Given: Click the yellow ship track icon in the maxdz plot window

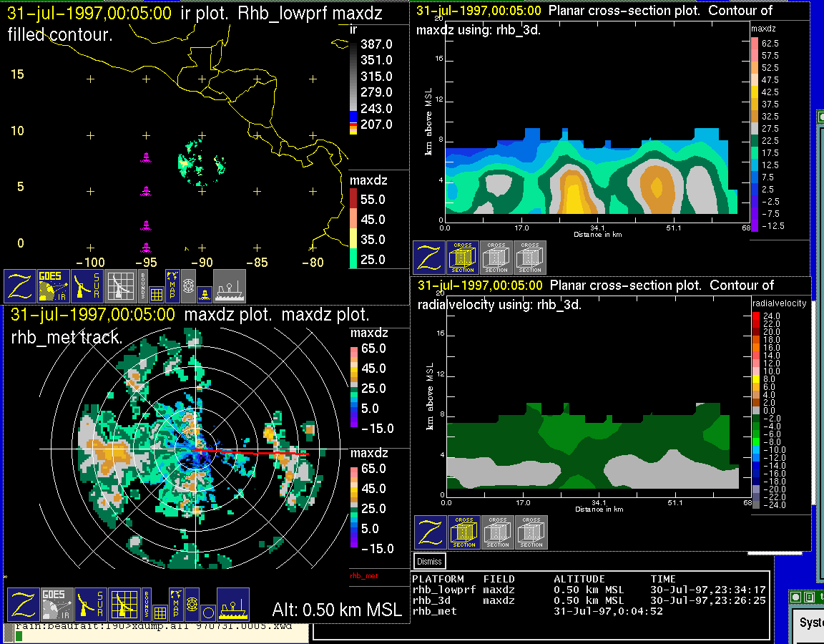Looking at the screenshot, I should click(x=233, y=604).
